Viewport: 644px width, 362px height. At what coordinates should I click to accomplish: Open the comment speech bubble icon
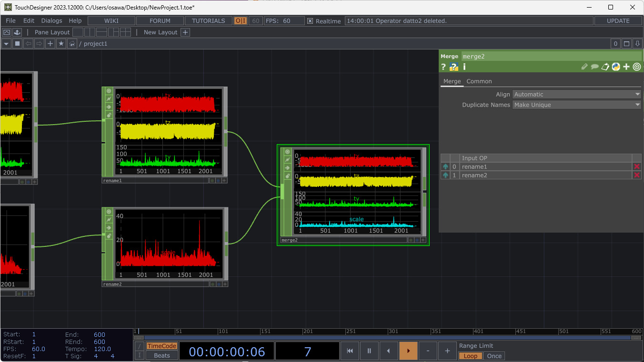point(594,67)
